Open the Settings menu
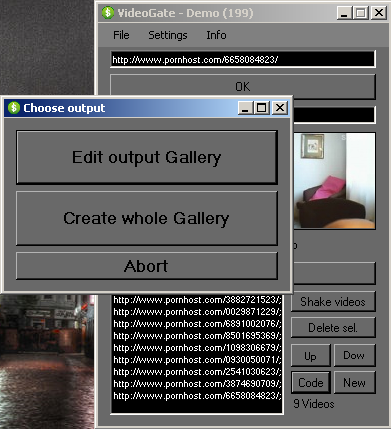 coord(168,35)
